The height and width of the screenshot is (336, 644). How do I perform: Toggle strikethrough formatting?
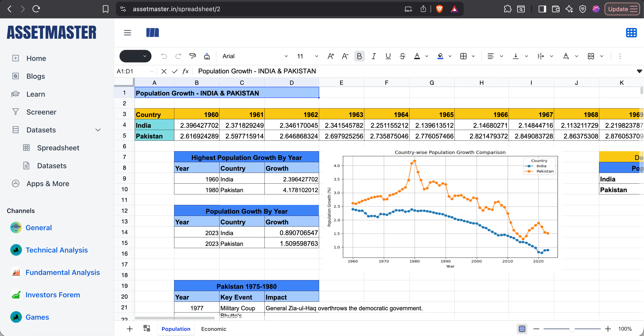coord(403,56)
